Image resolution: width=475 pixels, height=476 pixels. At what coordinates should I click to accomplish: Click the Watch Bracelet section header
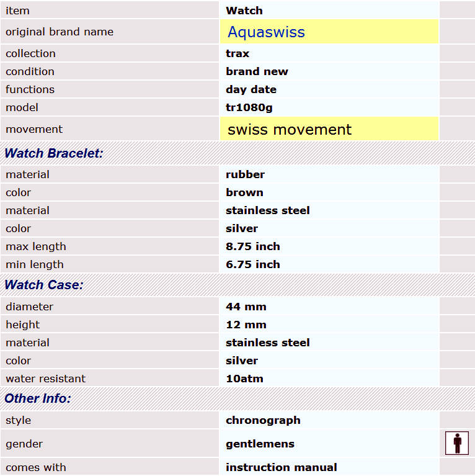[x=54, y=153]
